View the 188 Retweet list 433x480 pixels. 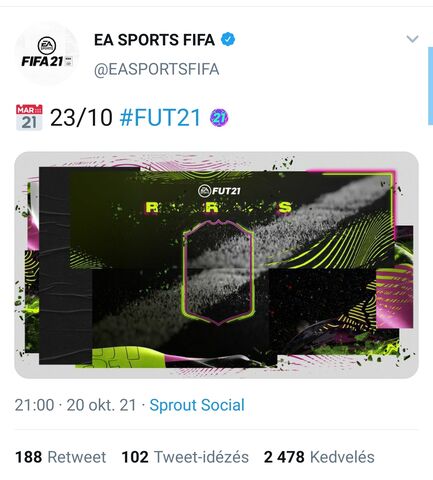tap(61, 457)
